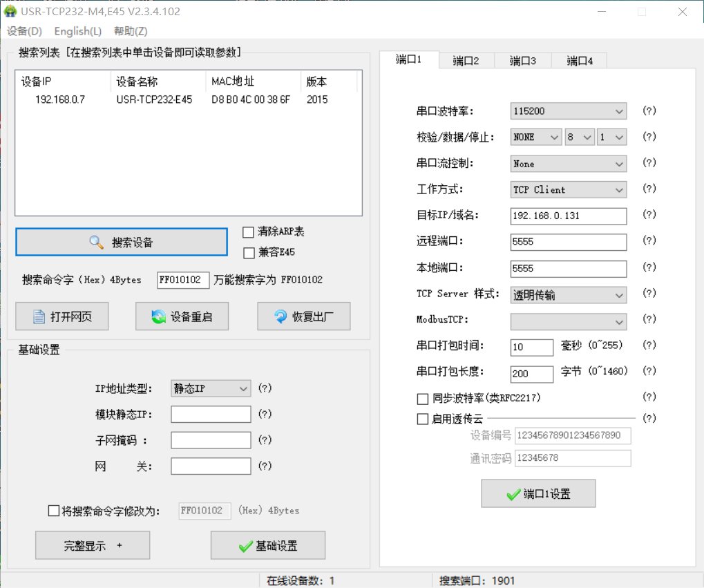Switch to the 端口3 tab

click(522, 61)
